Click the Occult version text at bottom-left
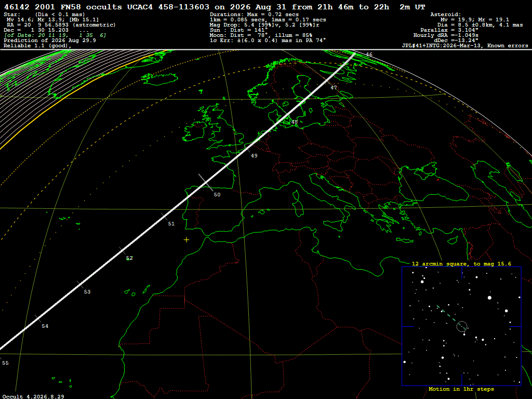This screenshot has width=532, height=399. click(x=33, y=396)
